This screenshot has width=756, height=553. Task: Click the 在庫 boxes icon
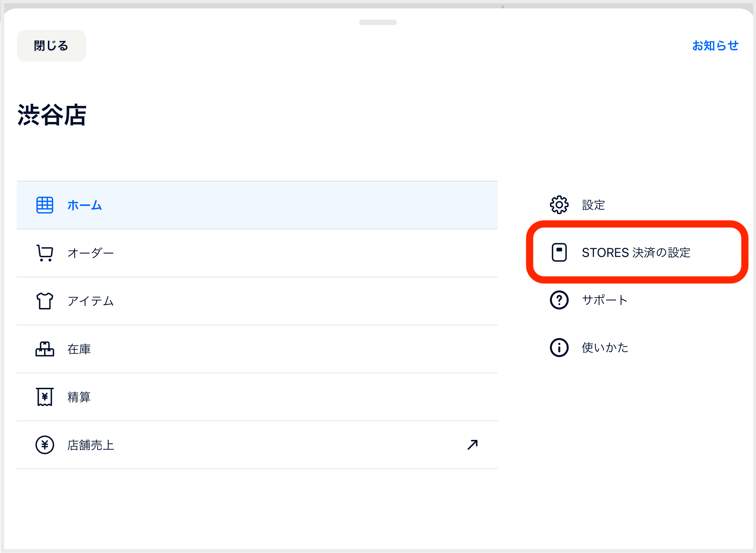pyautogui.click(x=45, y=349)
